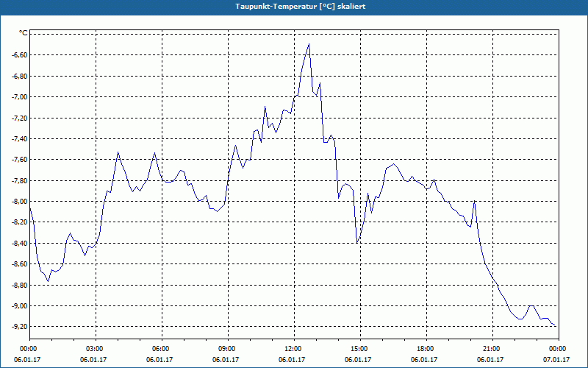Click the 06.01.17 date under 12:00
The width and height of the screenshot is (588, 368).
point(291,360)
